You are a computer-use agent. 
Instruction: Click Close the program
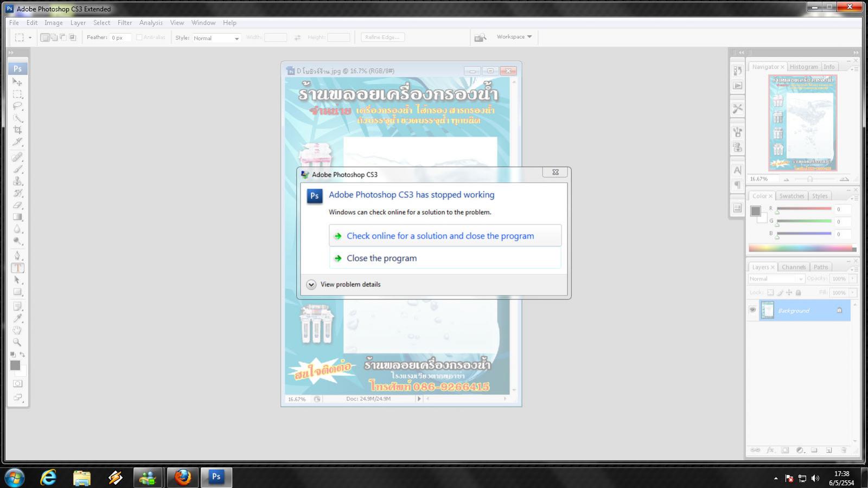pos(445,258)
